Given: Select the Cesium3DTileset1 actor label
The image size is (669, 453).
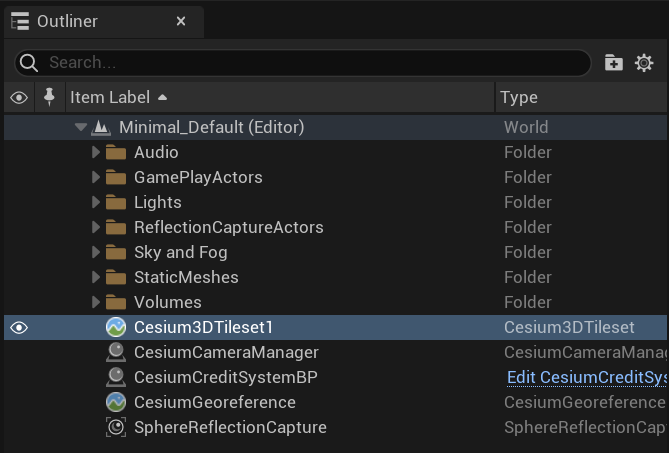Looking at the screenshot, I should (x=204, y=328).
